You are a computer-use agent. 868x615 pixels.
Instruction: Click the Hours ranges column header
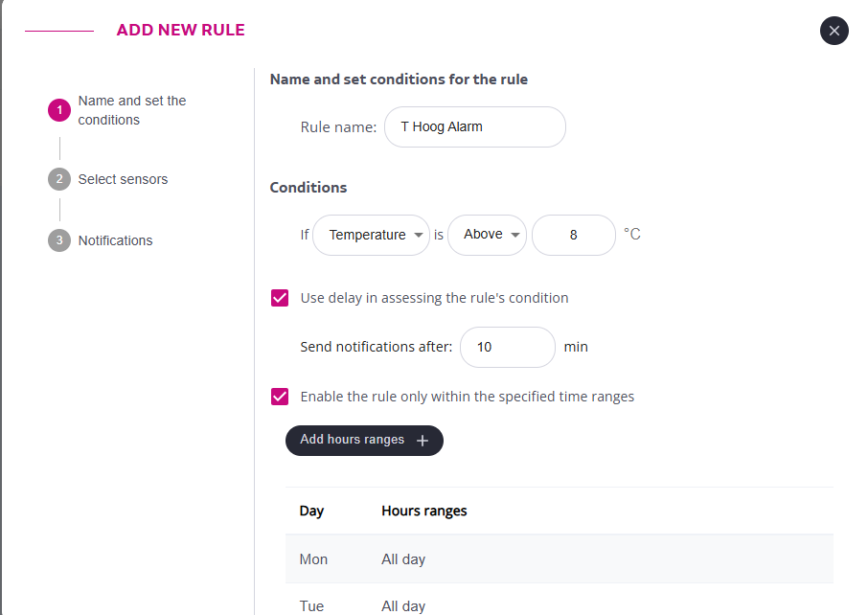(423, 511)
